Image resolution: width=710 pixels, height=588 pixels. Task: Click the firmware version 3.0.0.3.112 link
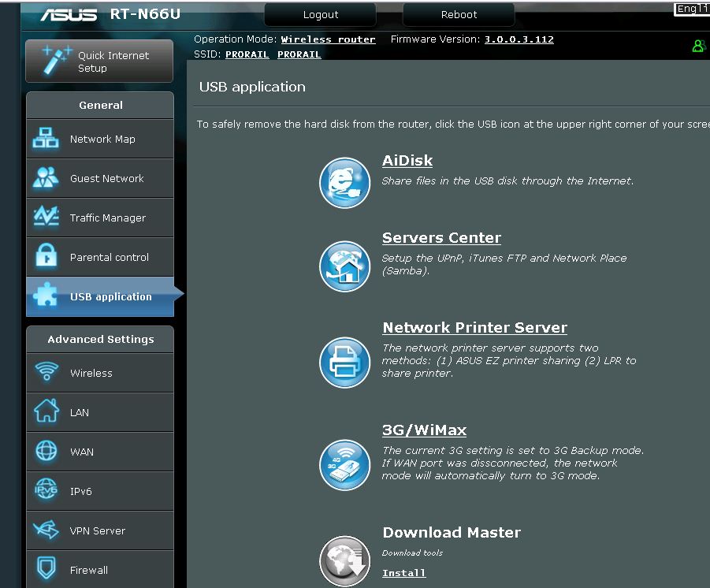pos(519,39)
